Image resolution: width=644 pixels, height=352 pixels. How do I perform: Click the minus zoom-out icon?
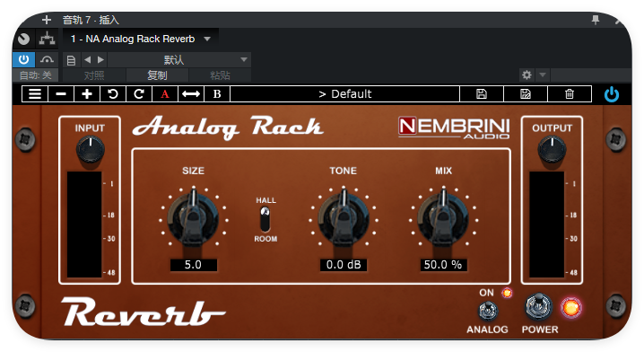[x=61, y=93]
